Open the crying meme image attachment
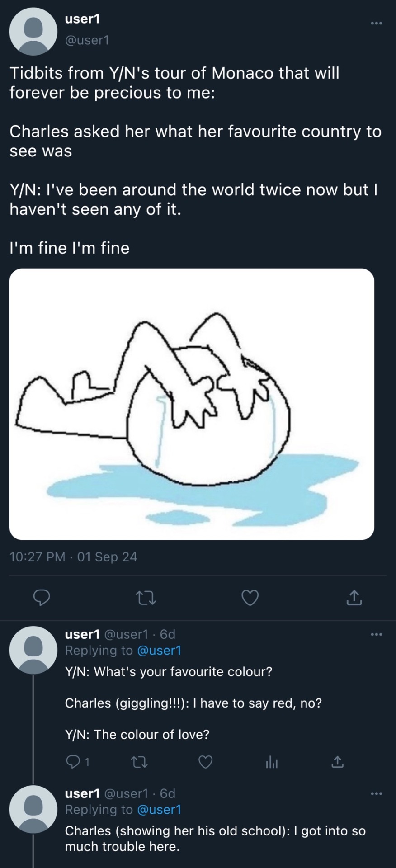The width and height of the screenshot is (396, 868). 192,404
